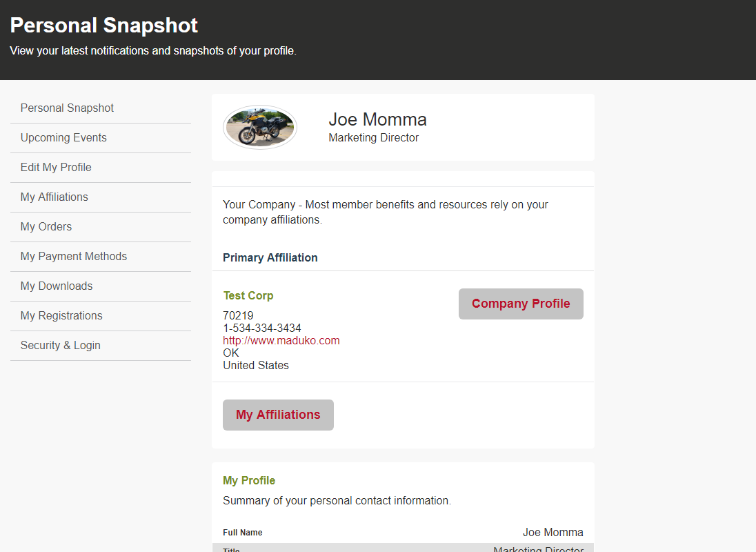
Task: Navigate to My Downloads
Action: click(57, 286)
